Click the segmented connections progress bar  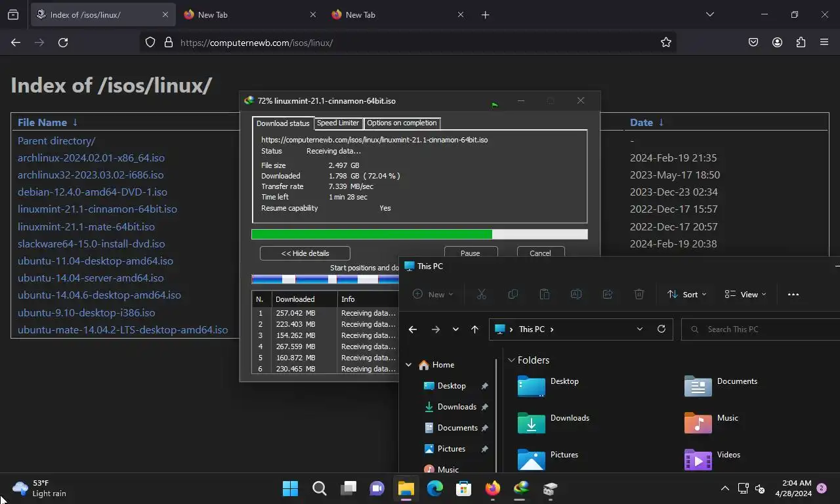pyautogui.click(x=325, y=280)
